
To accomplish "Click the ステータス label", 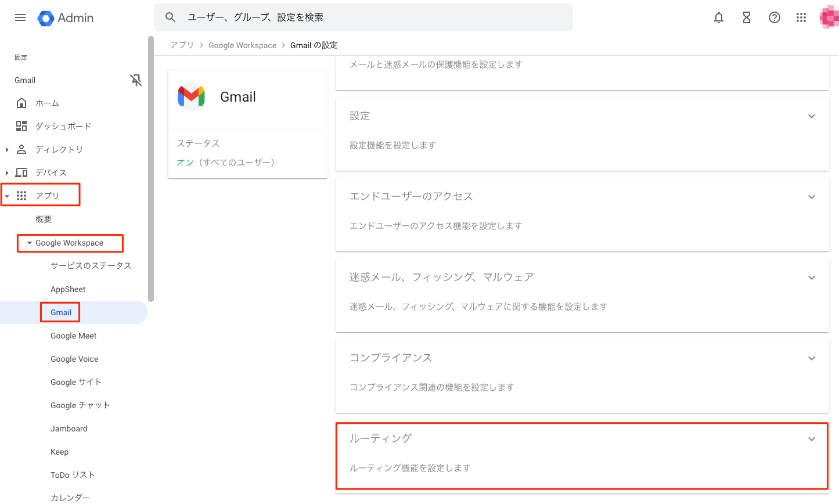I will click(198, 143).
